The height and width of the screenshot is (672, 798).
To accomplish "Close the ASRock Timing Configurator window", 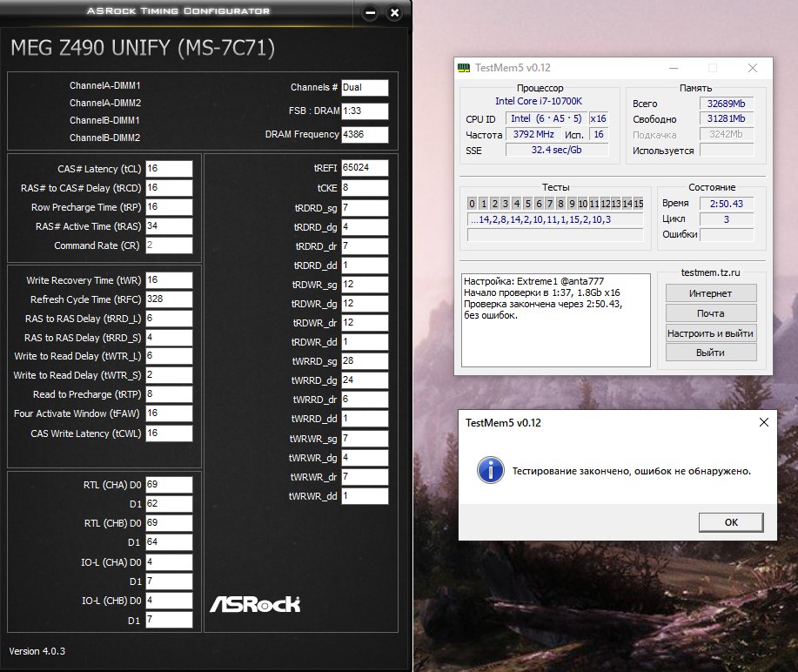I will pos(394,13).
